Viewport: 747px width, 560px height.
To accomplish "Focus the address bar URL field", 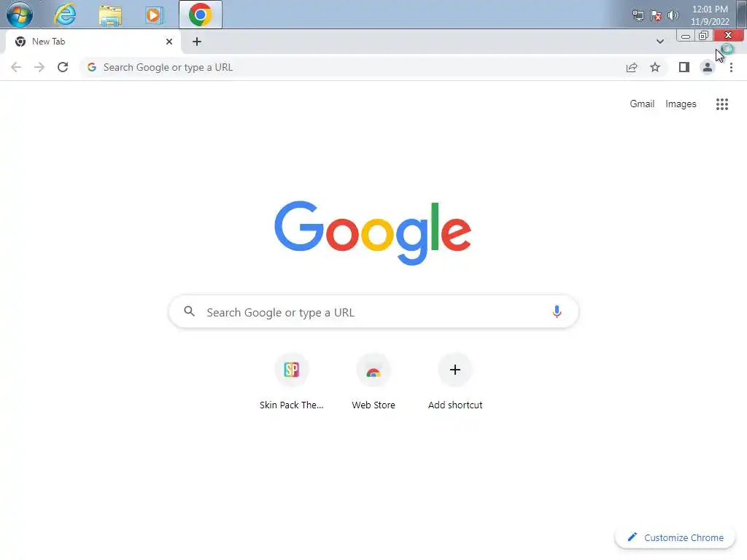I will click(x=373, y=67).
